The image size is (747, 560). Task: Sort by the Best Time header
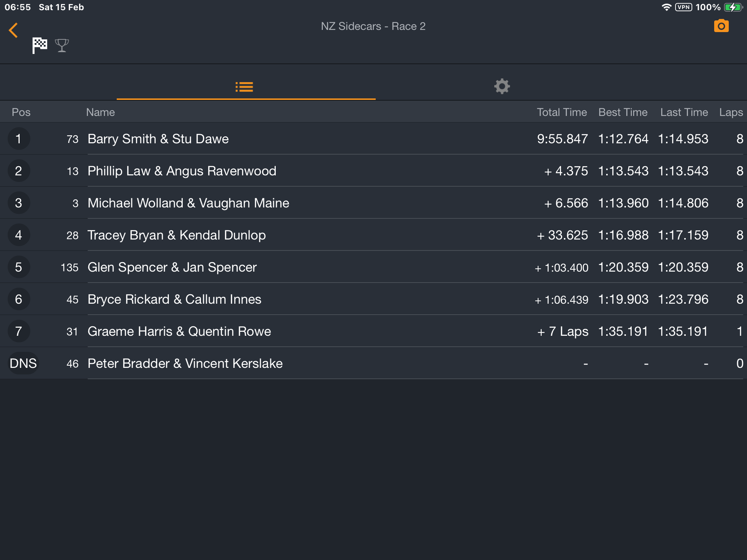[x=623, y=112]
